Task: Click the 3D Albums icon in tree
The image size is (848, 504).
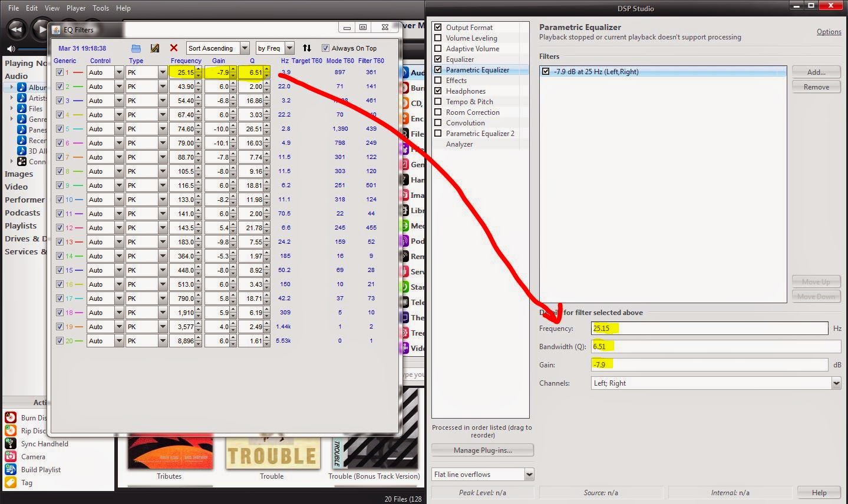Action: (x=22, y=151)
